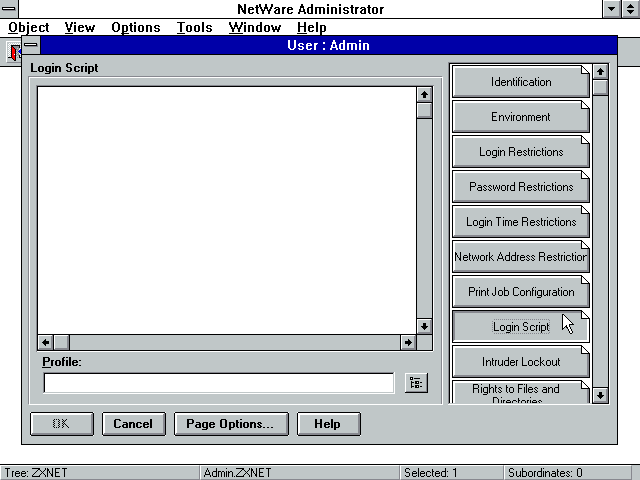The height and width of the screenshot is (480, 640).
Task: Open the Help menu
Action: tap(311, 27)
